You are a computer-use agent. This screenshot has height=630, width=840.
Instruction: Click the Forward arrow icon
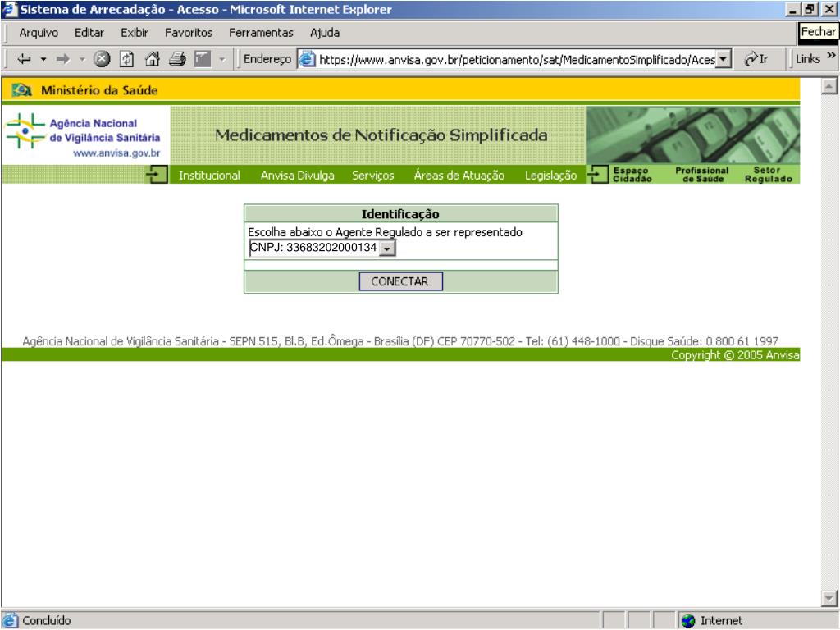(x=63, y=59)
